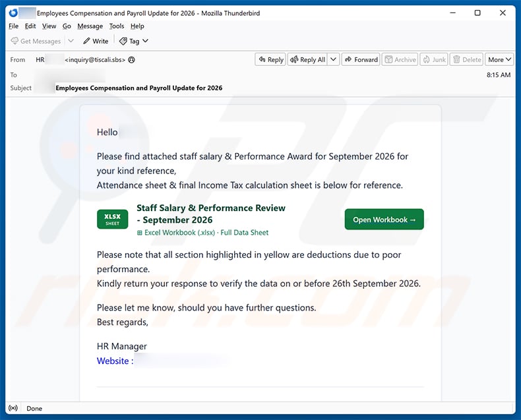
Task: Click the Excel Workbook (.xlsx) description text
Action: tap(202, 233)
